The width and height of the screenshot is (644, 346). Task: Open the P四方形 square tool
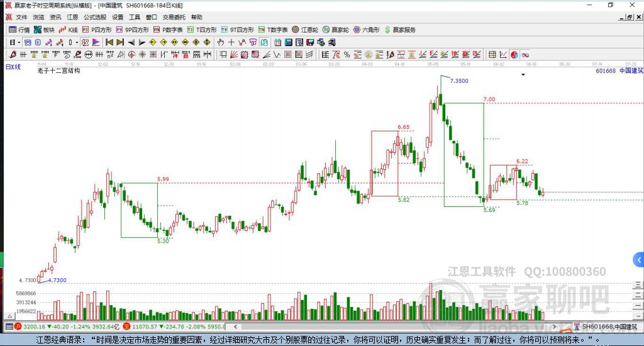[x=97, y=30]
